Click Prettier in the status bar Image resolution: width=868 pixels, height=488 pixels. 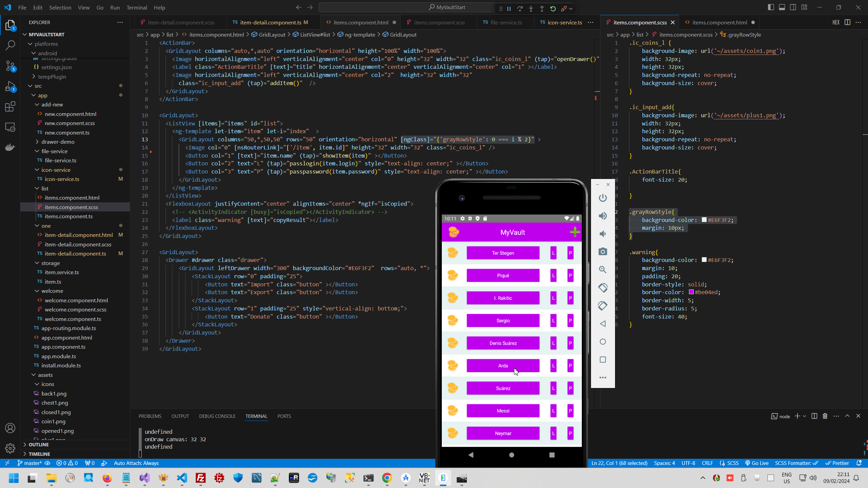pyautogui.click(x=837, y=463)
